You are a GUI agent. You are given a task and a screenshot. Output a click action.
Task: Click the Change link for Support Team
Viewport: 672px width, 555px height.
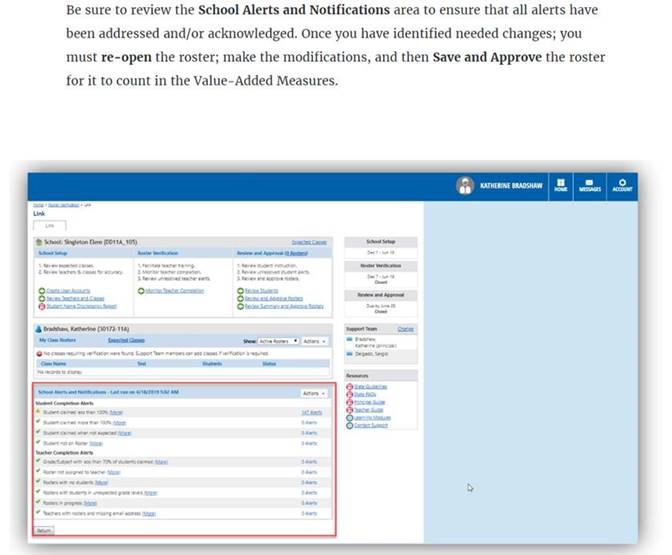click(406, 329)
